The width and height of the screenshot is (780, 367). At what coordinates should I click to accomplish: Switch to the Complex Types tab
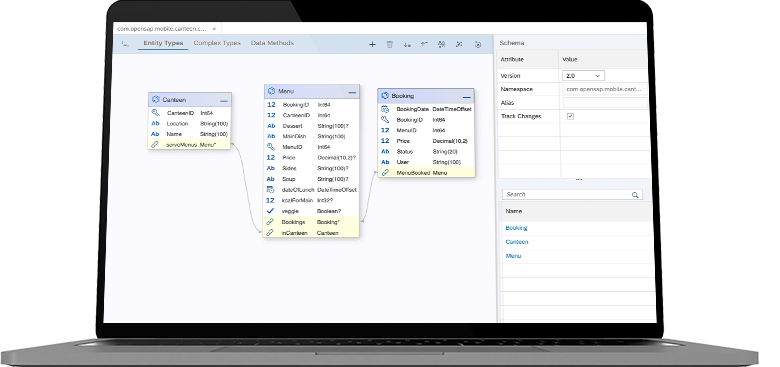pyautogui.click(x=217, y=43)
